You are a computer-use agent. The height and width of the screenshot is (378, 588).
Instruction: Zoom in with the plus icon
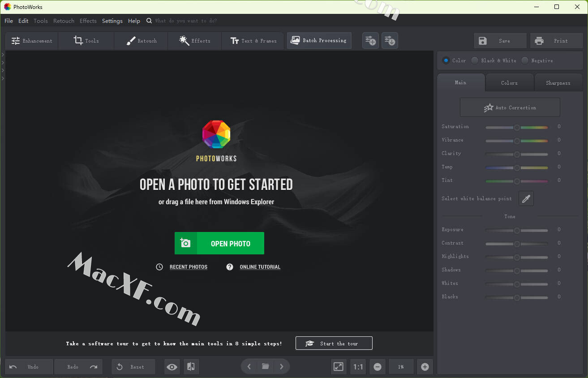pos(425,367)
